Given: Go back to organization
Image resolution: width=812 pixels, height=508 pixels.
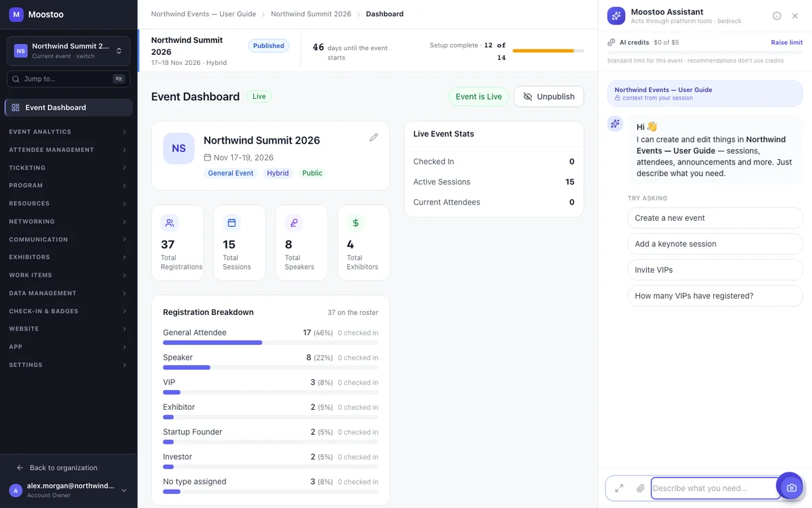Looking at the screenshot, I should tap(63, 467).
